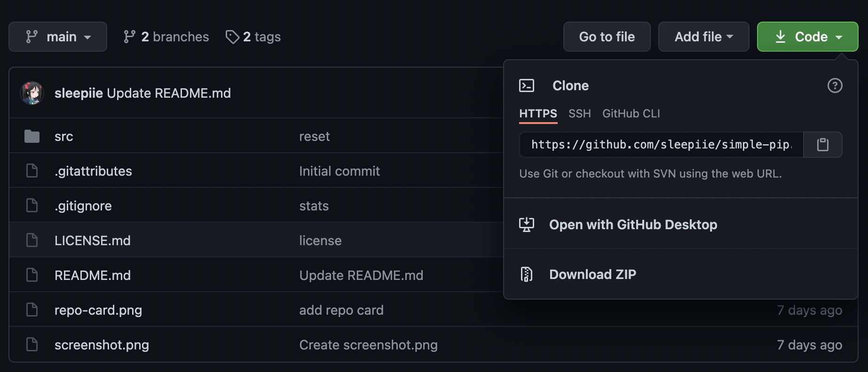Open the 2 branches link
Viewport: 868px width, 372px height.
click(x=166, y=37)
